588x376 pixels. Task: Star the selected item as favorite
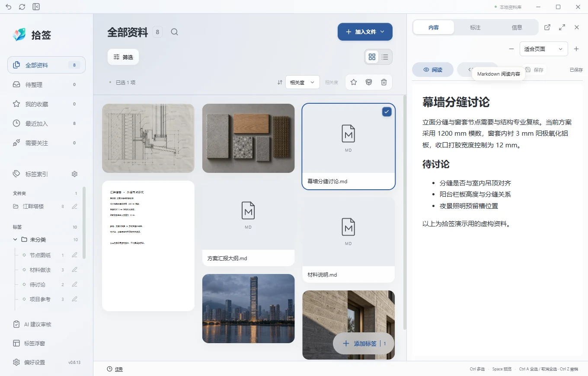(x=354, y=82)
